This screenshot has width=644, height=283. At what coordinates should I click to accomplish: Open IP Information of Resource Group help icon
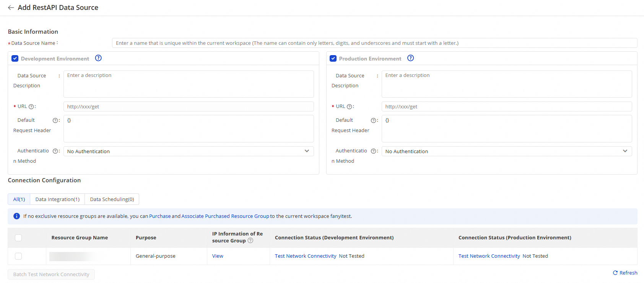pyautogui.click(x=250, y=240)
